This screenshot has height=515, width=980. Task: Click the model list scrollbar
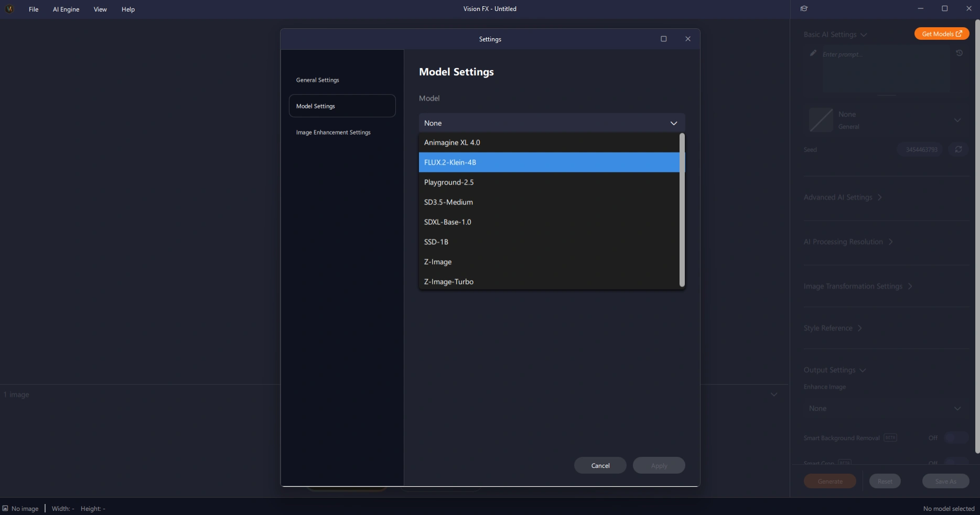coord(682,210)
